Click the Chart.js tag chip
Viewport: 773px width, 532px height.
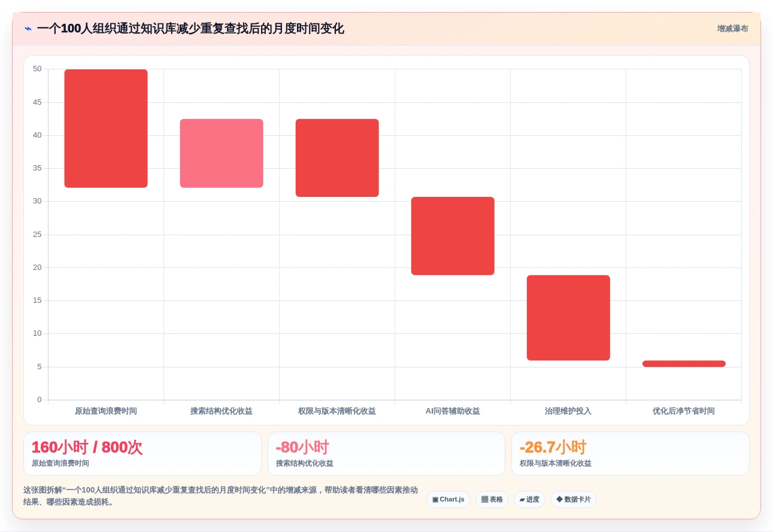click(448, 500)
